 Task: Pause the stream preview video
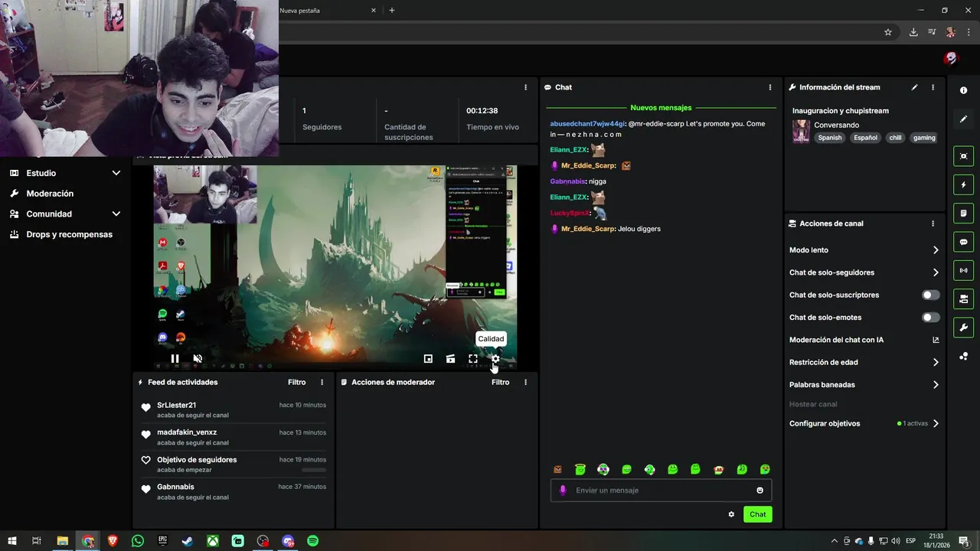click(x=175, y=358)
